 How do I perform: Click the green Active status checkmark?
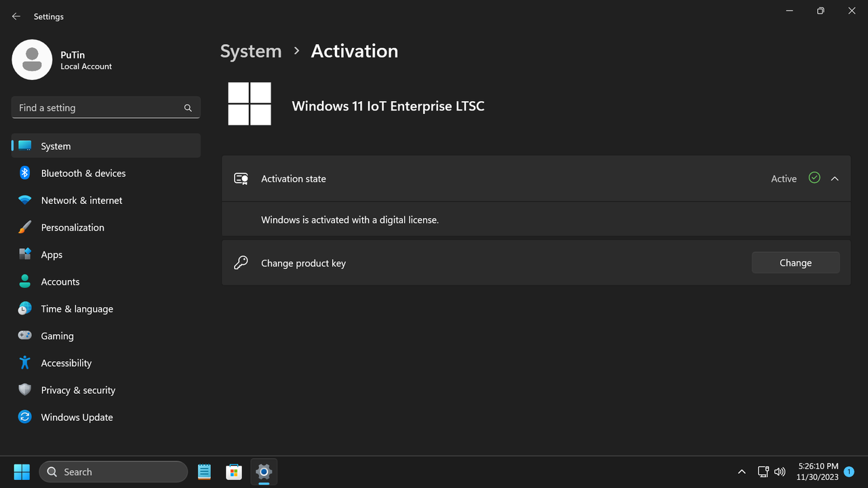(814, 178)
